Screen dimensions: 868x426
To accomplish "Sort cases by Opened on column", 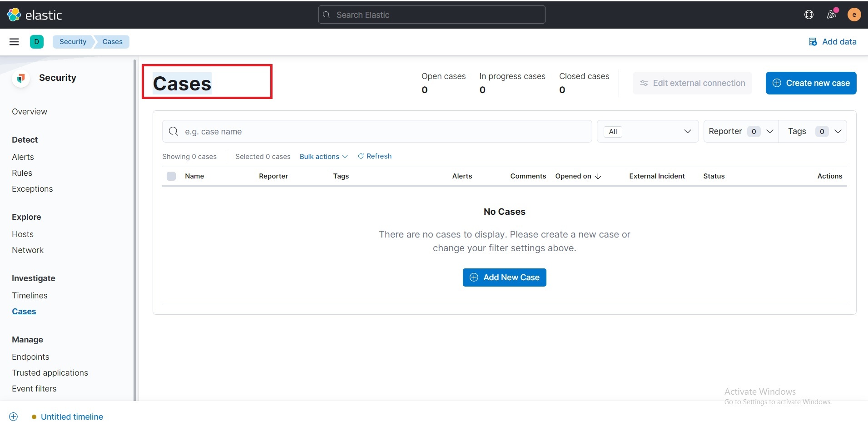I will pyautogui.click(x=578, y=176).
